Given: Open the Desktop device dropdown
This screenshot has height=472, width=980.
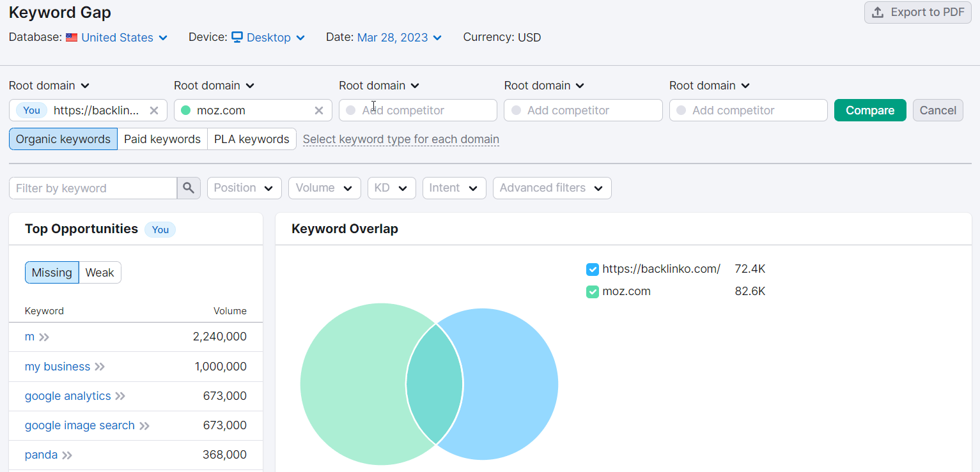Looking at the screenshot, I should click(276, 38).
